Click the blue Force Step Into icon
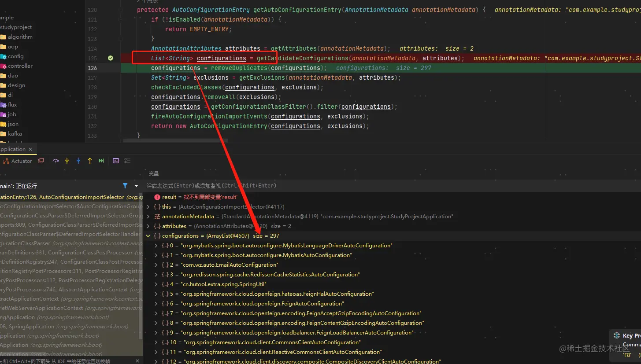Screen dimensions: 641x364 pos(78,161)
